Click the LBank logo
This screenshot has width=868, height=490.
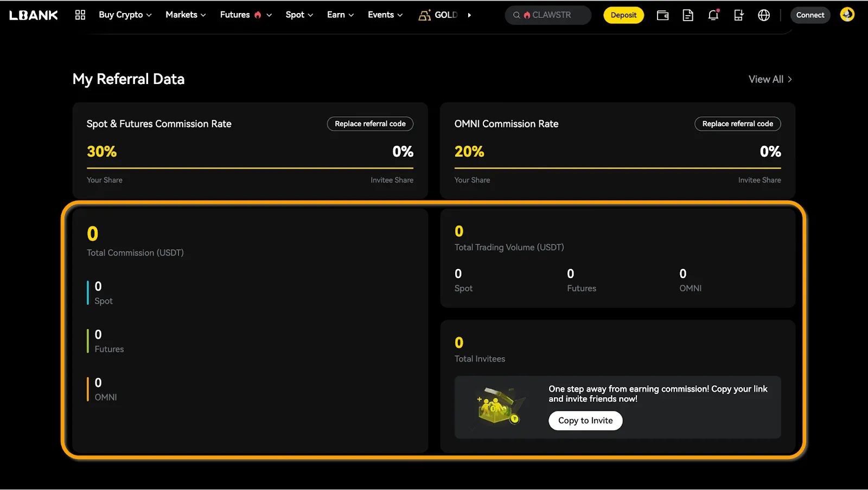pos(34,15)
